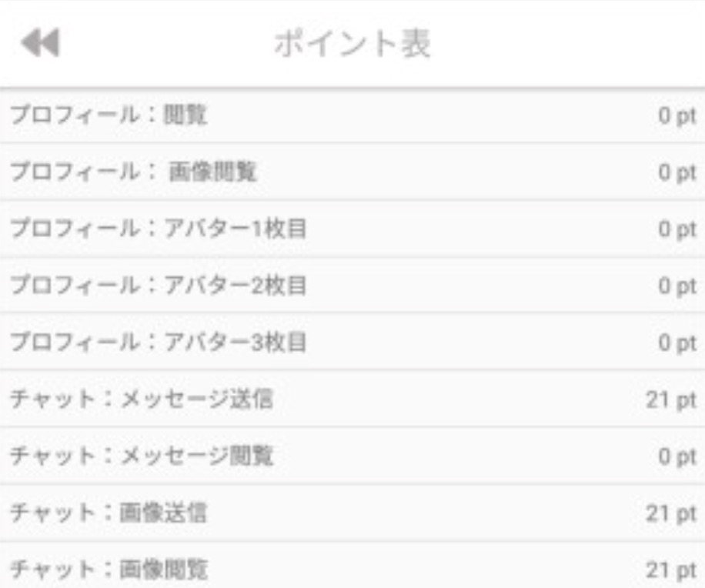The height and width of the screenshot is (588, 705).
Task: Open the プロフィール：画像閲覧 row label
Action: pyautogui.click(x=133, y=172)
